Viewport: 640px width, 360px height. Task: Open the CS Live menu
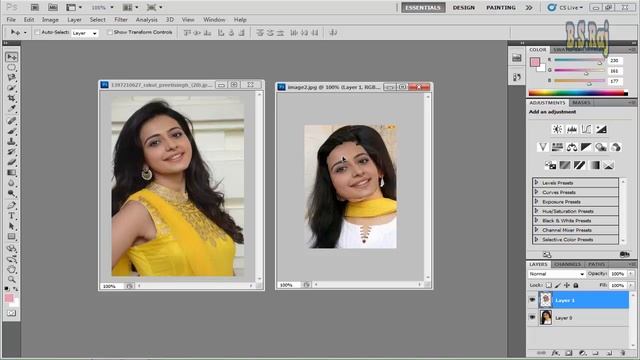click(x=566, y=7)
